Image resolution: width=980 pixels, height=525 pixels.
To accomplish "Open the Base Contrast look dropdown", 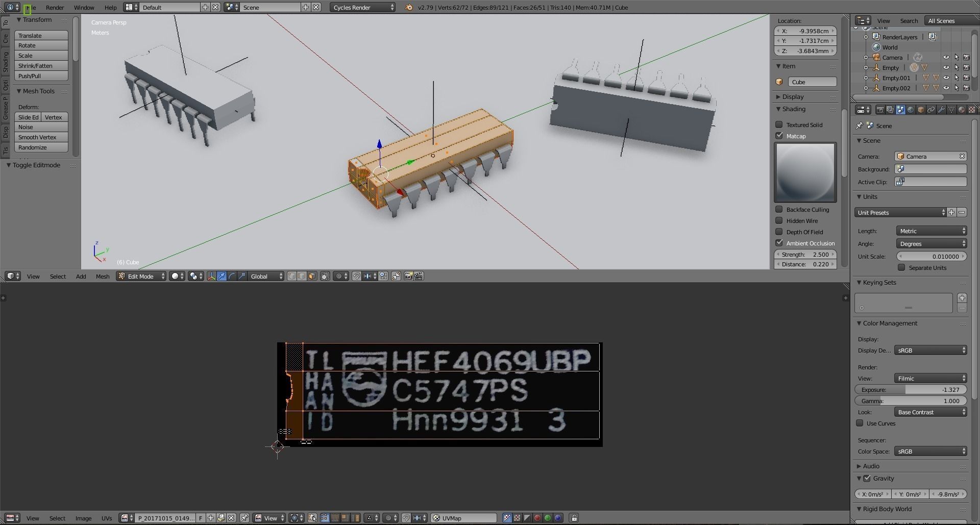I will point(930,412).
